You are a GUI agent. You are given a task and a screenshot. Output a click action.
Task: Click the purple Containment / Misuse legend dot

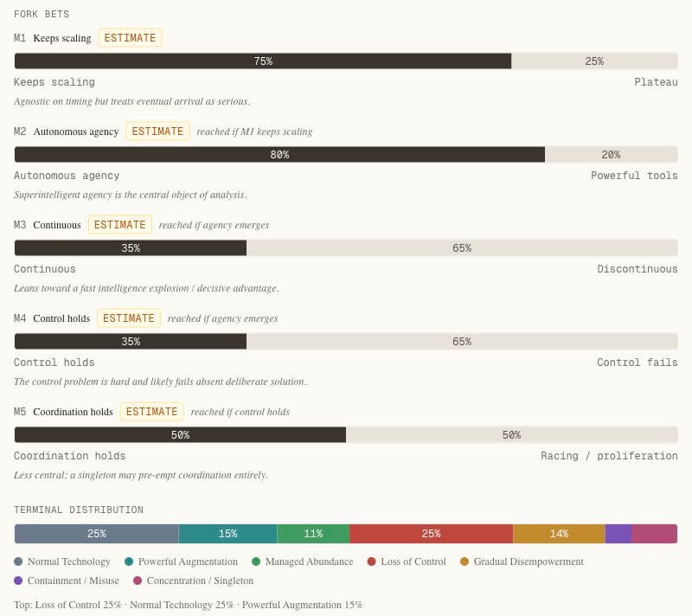click(18, 581)
